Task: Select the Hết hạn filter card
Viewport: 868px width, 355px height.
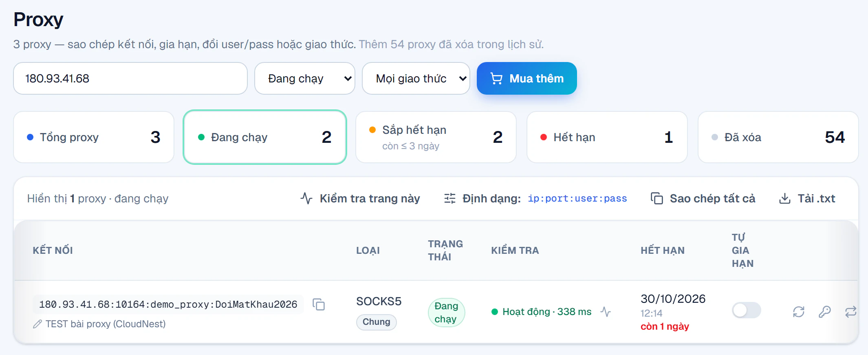Action: [x=607, y=137]
